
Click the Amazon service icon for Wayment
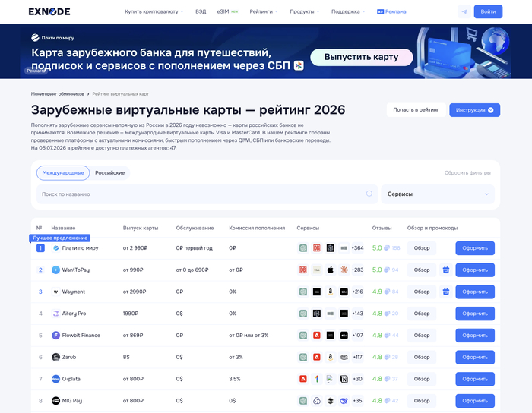pyautogui.click(x=330, y=292)
